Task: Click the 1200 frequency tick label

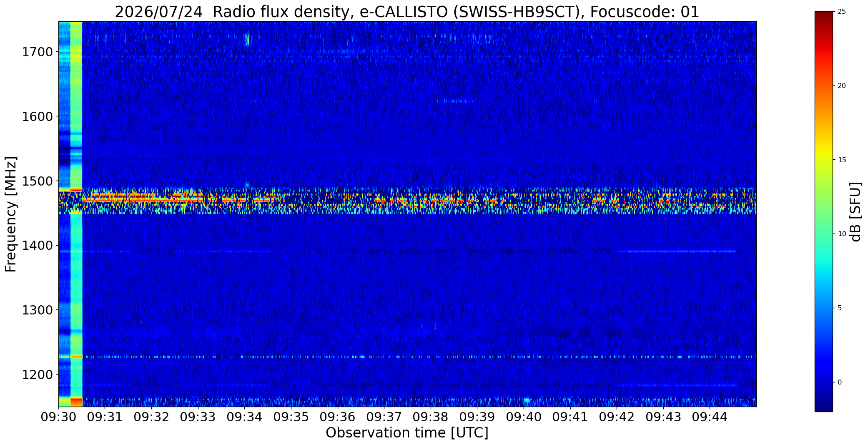Action: pyautogui.click(x=38, y=375)
